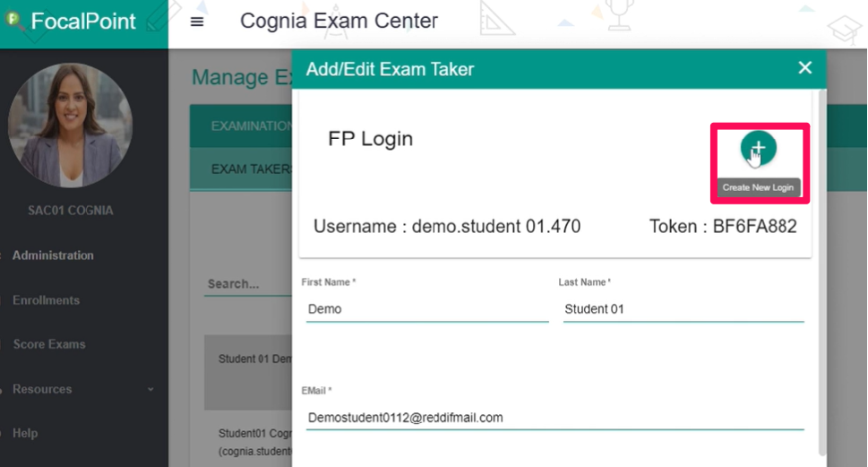Click the First Name field containing Demo
Image resolution: width=868 pixels, height=467 pixels.
click(x=427, y=309)
